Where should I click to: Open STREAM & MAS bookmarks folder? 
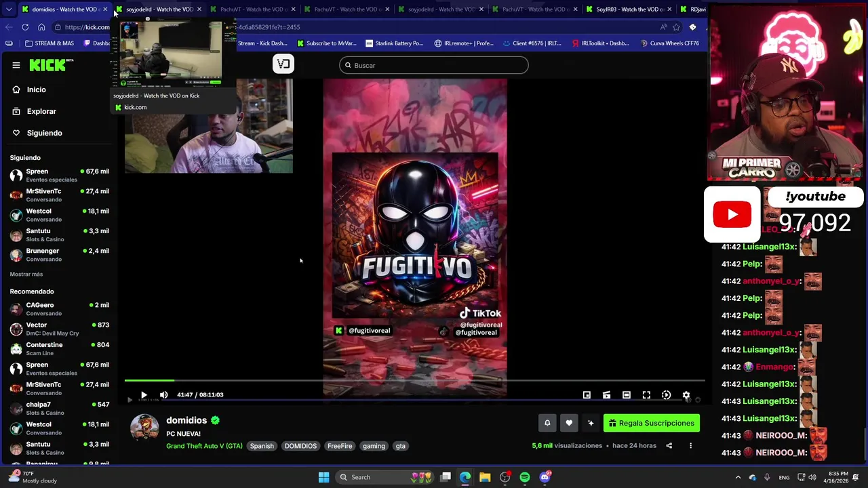pos(49,43)
